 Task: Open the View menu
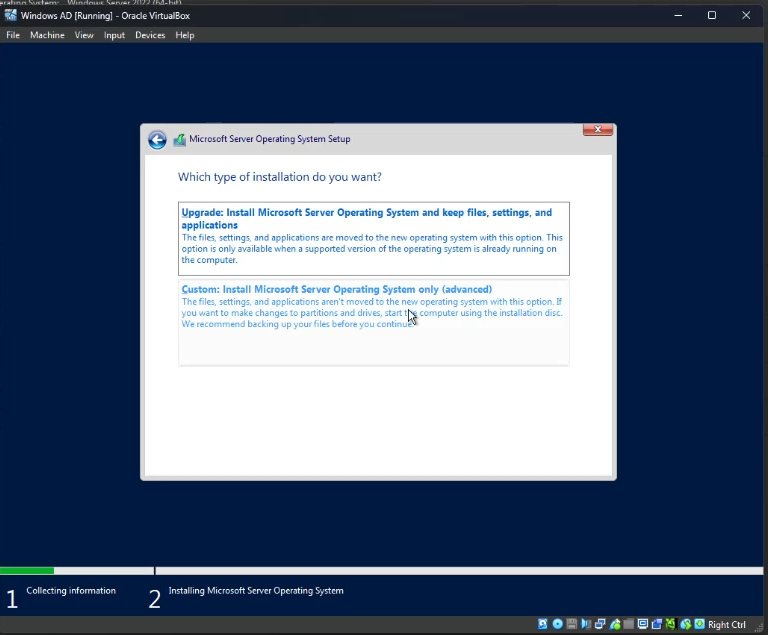84,35
